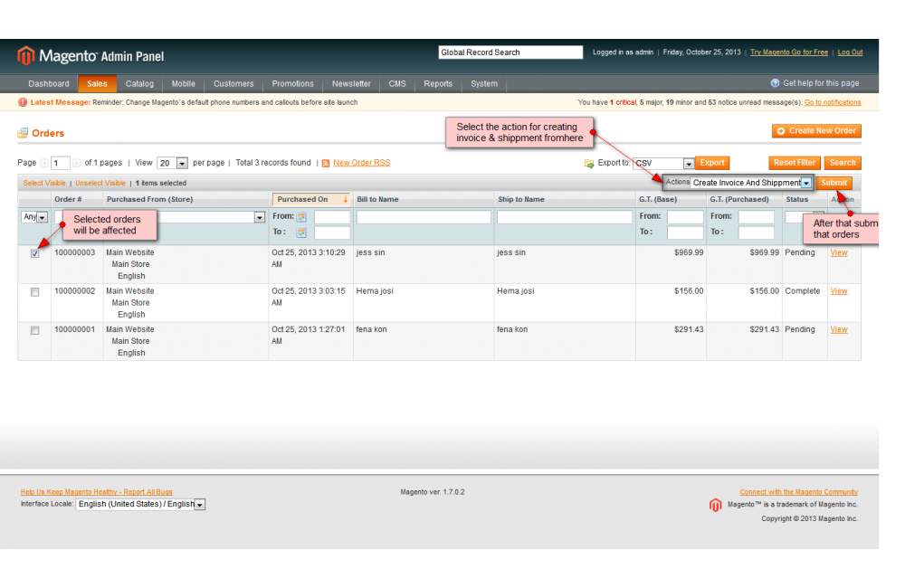The width and height of the screenshot is (905, 588).
Task: Check the checkbox for order 100000001
Action: click(34, 330)
